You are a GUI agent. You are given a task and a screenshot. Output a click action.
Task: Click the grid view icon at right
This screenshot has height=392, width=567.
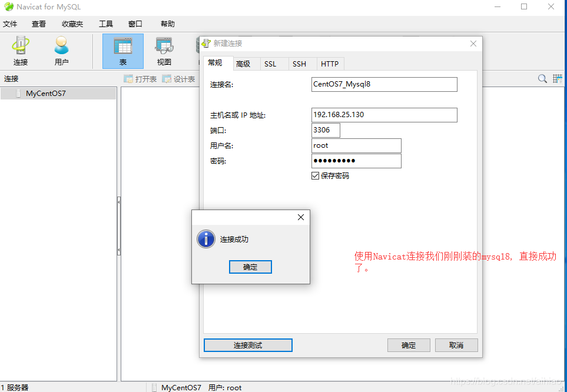point(557,78)
